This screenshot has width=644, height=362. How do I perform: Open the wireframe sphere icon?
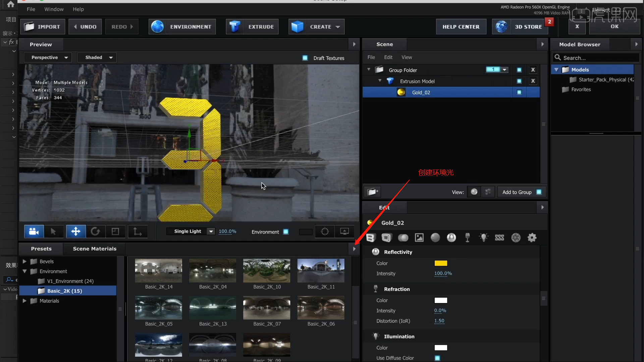coord(516,238)
